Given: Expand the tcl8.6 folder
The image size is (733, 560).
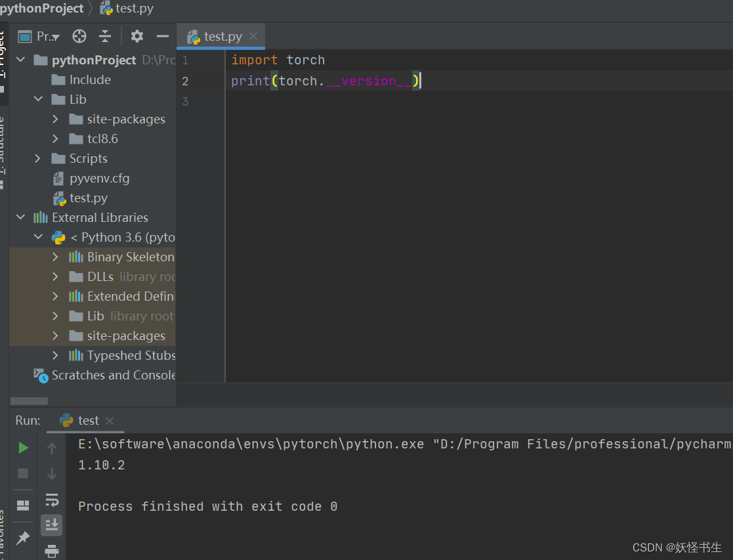Looking at the screenshot, I should [x=55, y=139].
